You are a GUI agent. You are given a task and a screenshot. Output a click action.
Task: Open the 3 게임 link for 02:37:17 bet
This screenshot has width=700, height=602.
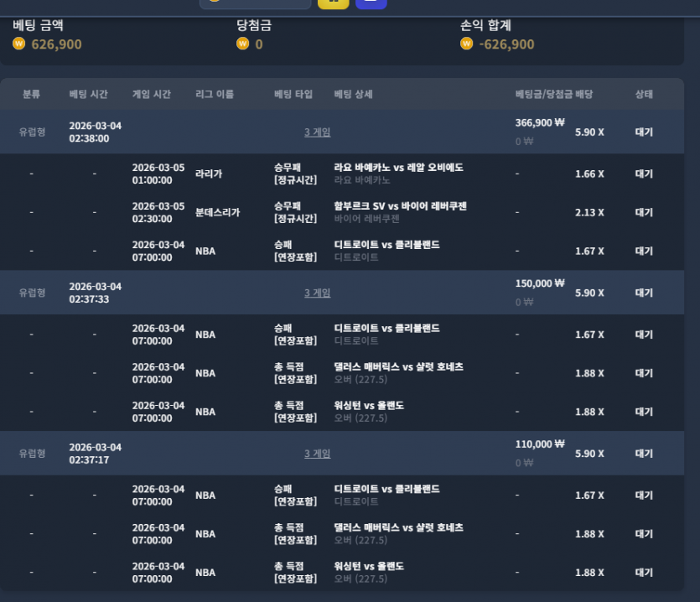318,454
